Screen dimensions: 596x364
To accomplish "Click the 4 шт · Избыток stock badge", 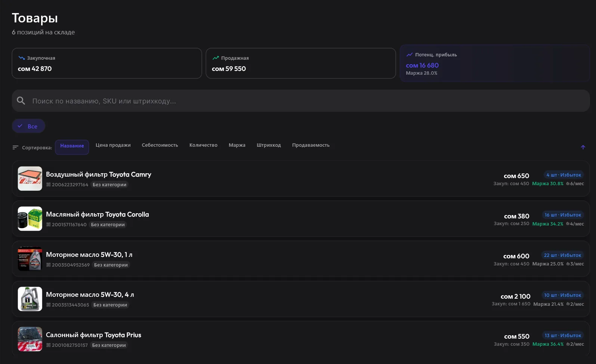I will pos(564,175).
